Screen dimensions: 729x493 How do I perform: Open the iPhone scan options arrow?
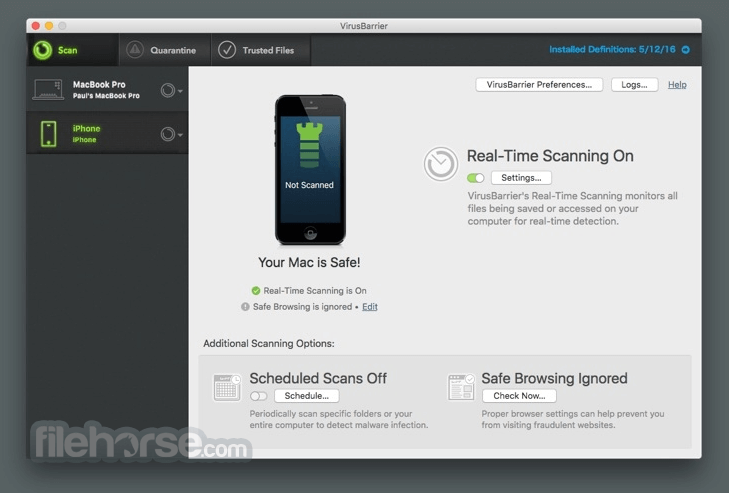coord(180,135)
